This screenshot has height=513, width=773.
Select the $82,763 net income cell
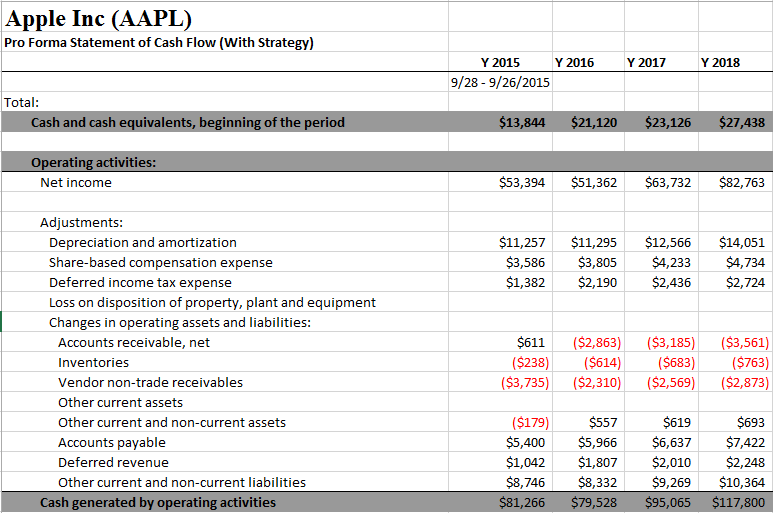click(x=741, y=183)
